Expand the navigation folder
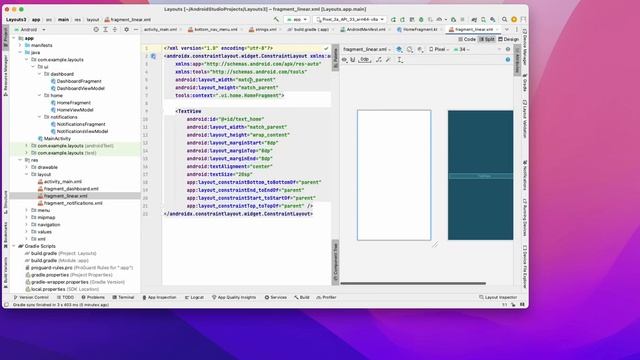This screenshot has width=640, height=360. pos(27,225)
